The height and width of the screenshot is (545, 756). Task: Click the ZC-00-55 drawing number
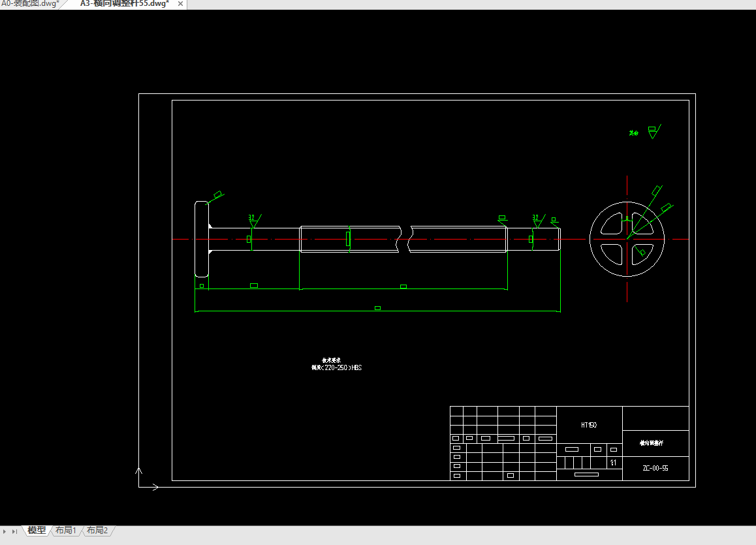pyautogui.click(x=655, y=468)
